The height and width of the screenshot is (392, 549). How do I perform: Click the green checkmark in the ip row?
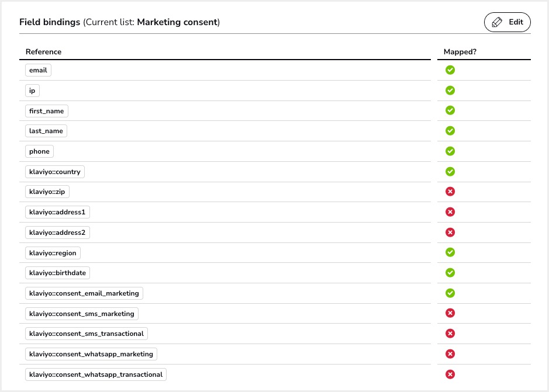tap(450, 91)
